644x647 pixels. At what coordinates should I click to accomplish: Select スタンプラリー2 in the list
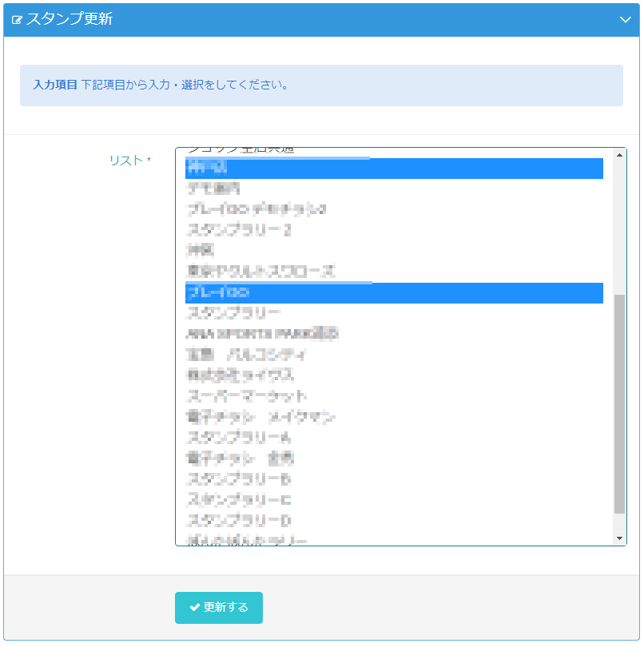240,231
